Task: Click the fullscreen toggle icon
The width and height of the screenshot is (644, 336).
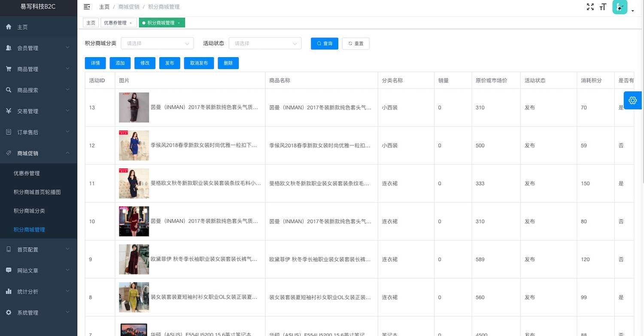Action: (x=590, y=7)
